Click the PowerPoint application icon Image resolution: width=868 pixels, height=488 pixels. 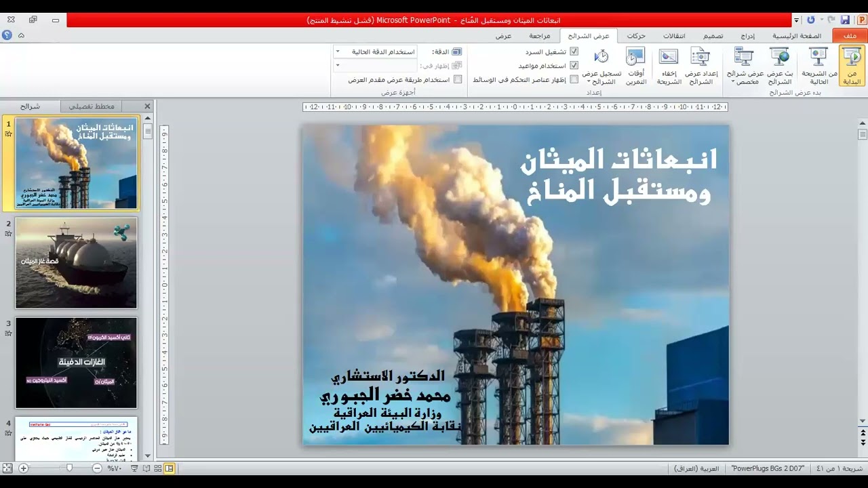(861, 20)
